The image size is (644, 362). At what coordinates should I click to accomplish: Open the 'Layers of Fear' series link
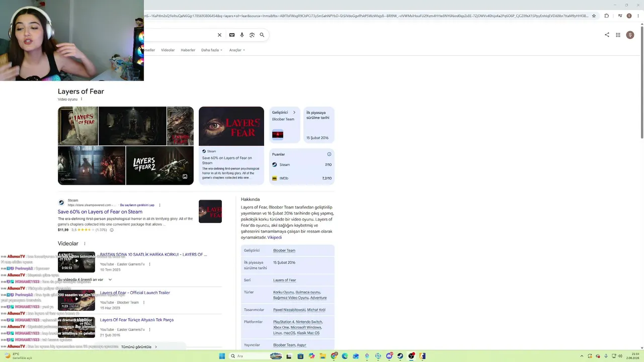coord(285,280)
